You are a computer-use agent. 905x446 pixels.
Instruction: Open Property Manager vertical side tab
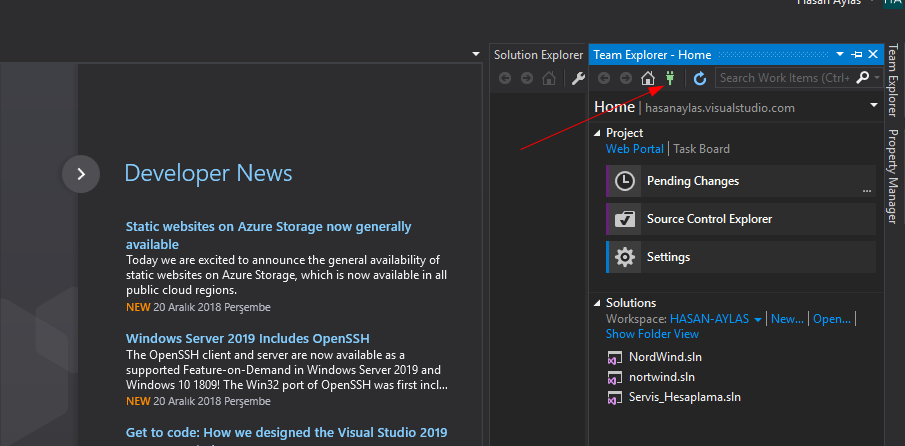893,177
